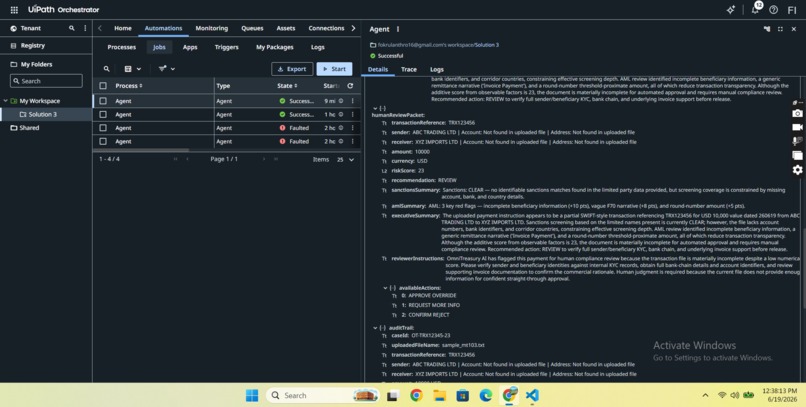
Task: Take a screenshot with camera overlay icon
Action: point(797,114)
